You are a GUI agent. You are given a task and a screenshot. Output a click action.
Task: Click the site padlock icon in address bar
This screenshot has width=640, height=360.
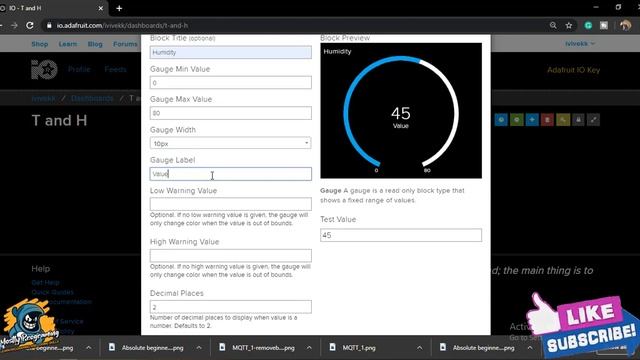point(49,25)
